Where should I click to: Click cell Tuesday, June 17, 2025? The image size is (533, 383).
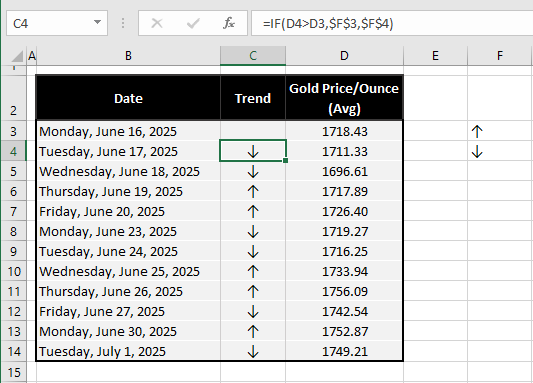tap(128, 151)
